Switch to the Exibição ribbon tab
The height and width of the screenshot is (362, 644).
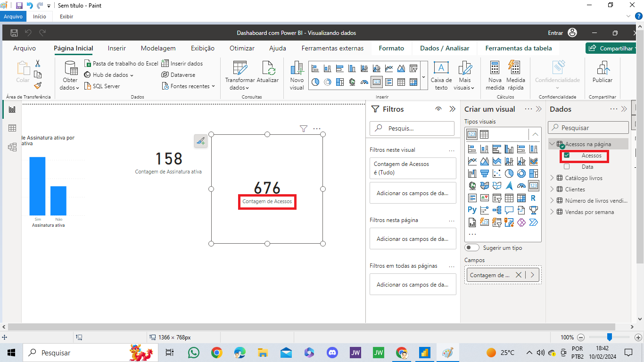coord(203,48)
